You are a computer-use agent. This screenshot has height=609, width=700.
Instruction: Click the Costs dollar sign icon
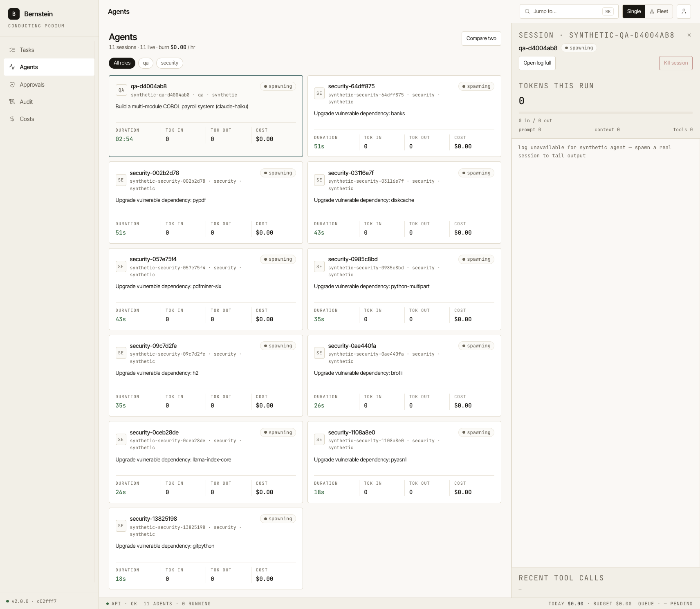(12, 119)
